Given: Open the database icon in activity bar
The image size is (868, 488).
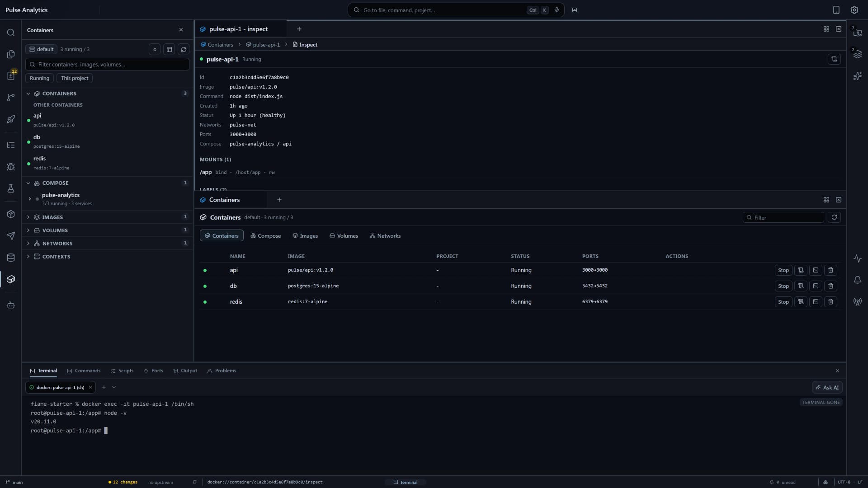Looking at the screenshot, I should 11,258.
